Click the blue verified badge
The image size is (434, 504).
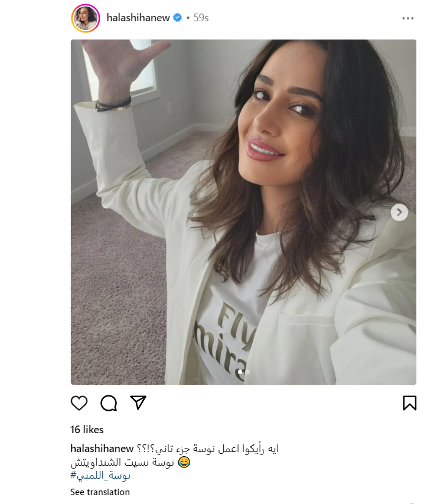tap(178, 17)
